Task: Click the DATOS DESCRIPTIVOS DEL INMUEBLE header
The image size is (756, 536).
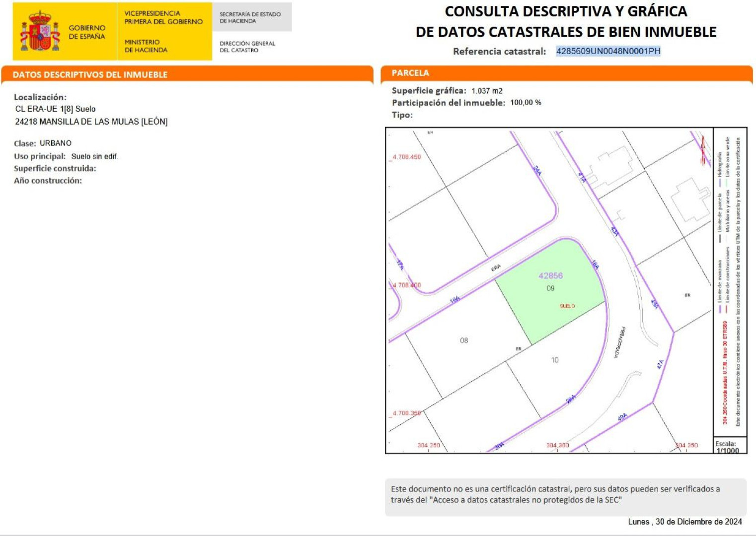Action: pos(90,74)
